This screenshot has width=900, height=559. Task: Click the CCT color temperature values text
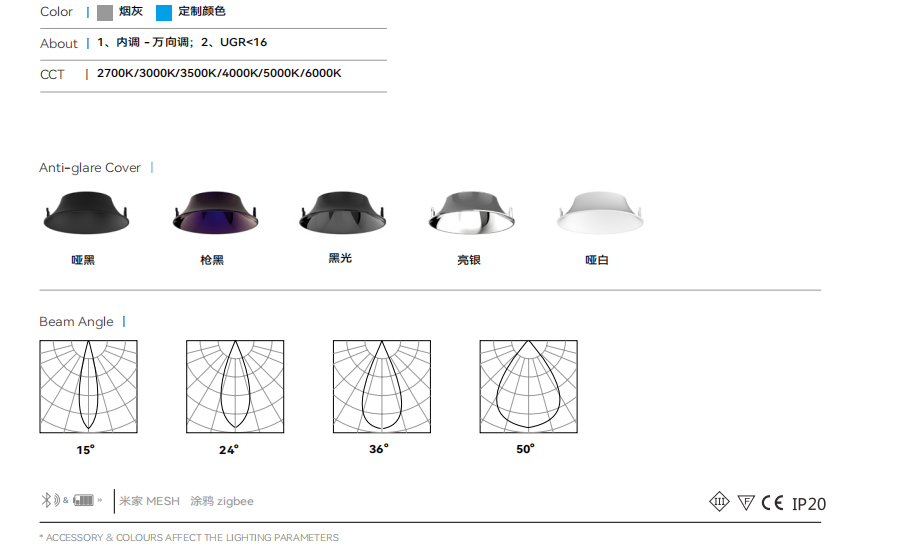point(219,73)
